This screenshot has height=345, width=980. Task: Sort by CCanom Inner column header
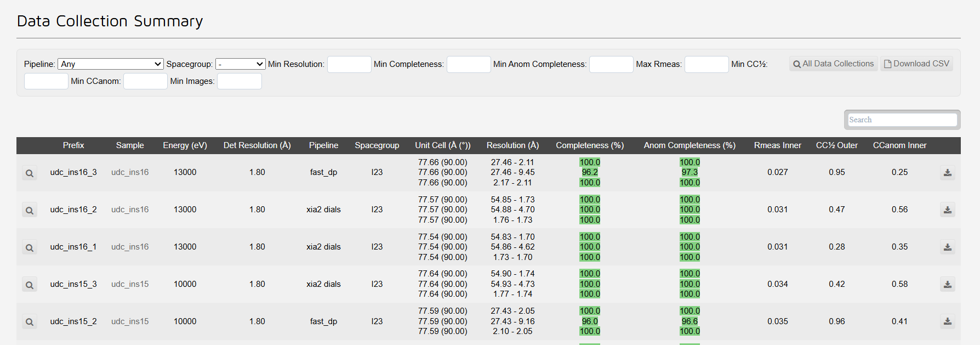tap(899, 145)
